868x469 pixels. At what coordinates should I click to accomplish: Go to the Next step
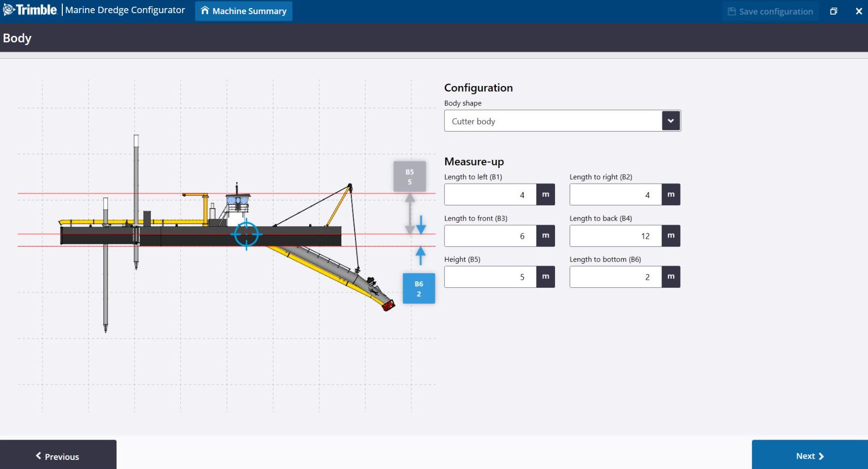point(809,455)
